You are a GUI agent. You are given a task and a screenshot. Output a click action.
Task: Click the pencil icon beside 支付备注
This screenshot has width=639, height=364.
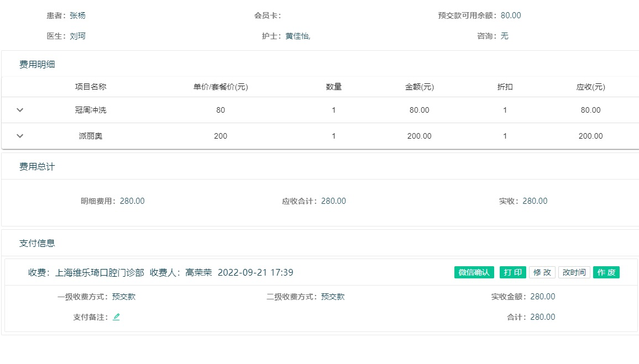coord(116,317)
